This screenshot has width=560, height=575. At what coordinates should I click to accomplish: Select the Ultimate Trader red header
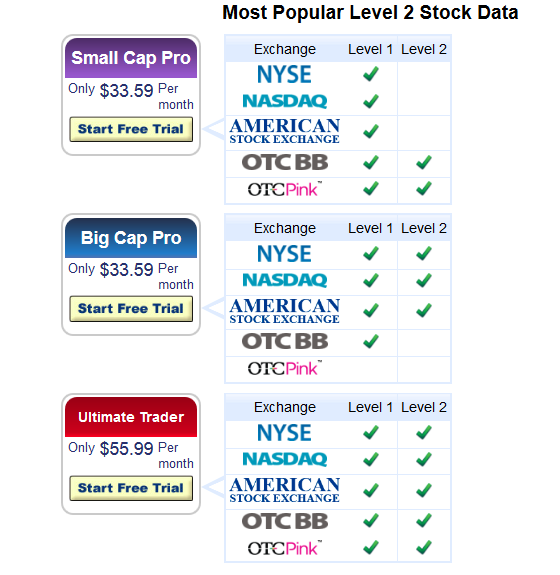click(131, 417)
